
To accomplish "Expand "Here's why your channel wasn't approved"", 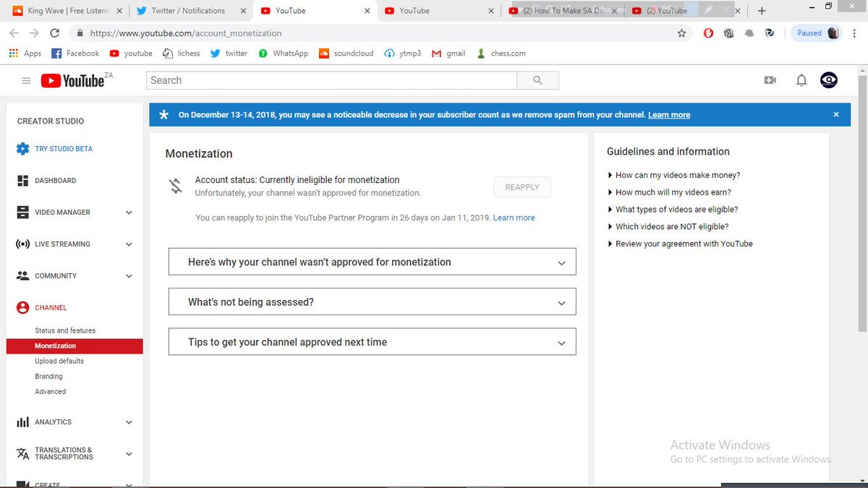I will [x=372, y=262].
